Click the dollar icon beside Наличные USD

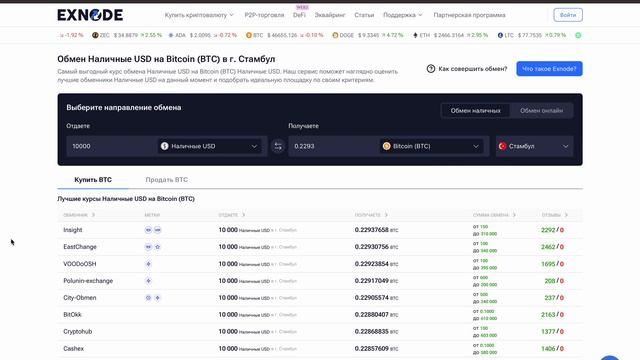point(164,146)
